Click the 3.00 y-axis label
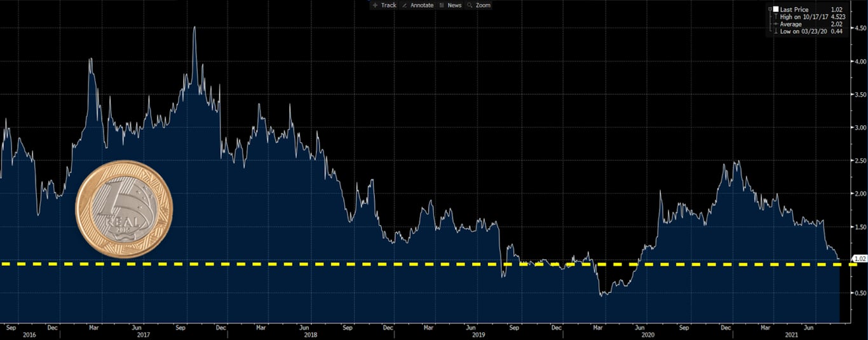The image size is (868, 340). click(860, 127)
